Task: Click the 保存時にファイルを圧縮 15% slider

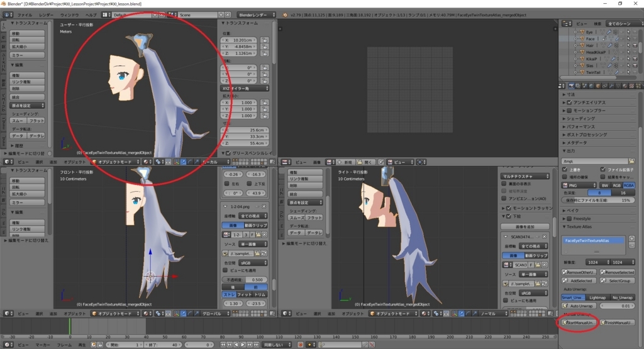Action: click(597, 200)
